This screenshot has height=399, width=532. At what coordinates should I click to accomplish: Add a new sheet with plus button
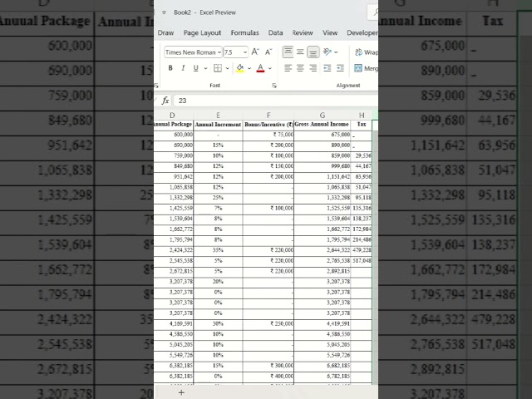pyautogui.click(x=181, y=392)
